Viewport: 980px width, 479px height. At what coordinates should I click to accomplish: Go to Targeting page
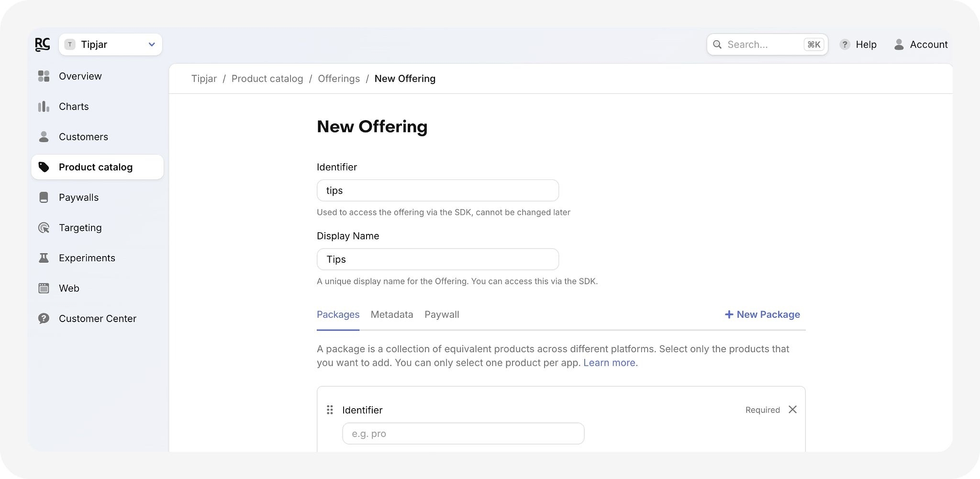pyautogui.click(x=98, y=228)
